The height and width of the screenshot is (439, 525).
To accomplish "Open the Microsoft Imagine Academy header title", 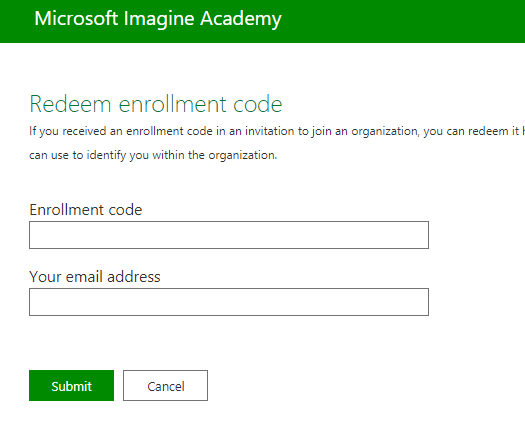I will point(158,19).
